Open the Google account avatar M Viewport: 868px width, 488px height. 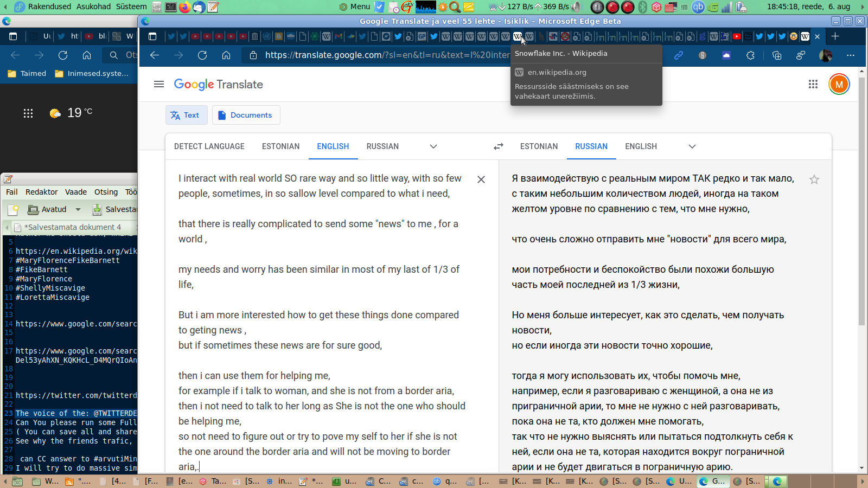839,84
